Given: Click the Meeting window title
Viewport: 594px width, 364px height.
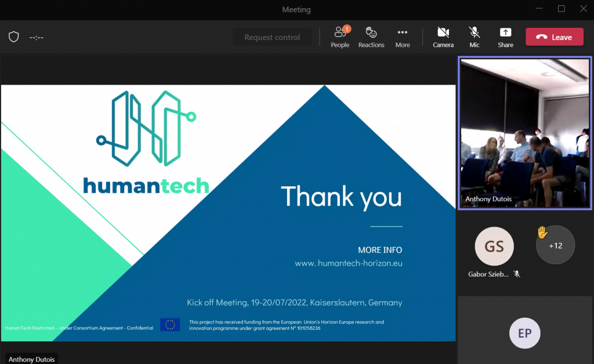Looking at the screenshot, I should (x=296, y=9).
